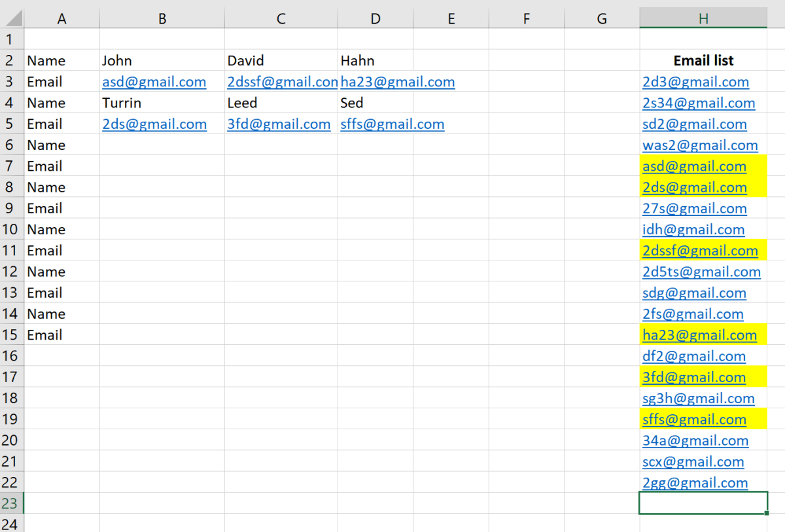Click 2gg@gmail.com in Email list
The width and height of the screenshot is (785, 532).
[x=695, y=482]
